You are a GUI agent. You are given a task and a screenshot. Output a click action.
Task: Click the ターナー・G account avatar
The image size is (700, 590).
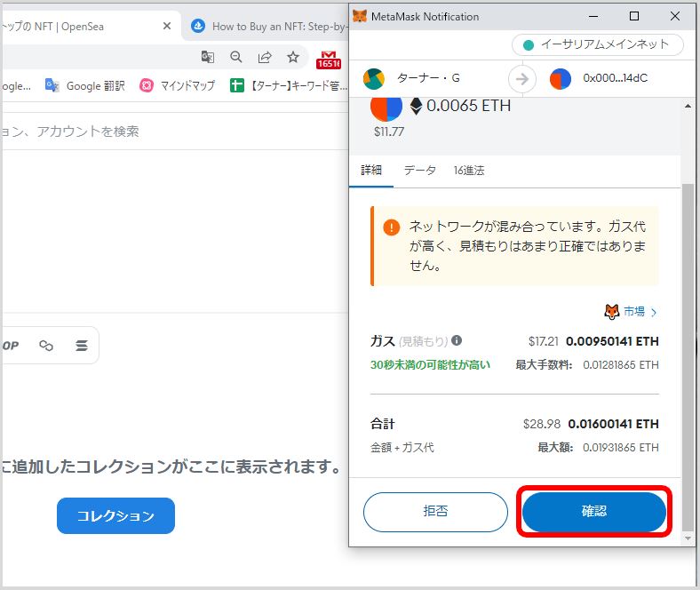[374, 78]
